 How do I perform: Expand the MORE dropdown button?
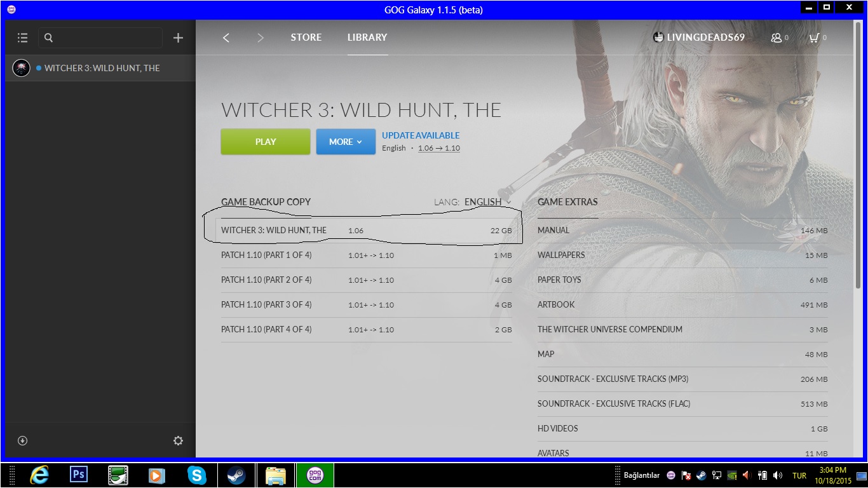[x=346, y=142]
